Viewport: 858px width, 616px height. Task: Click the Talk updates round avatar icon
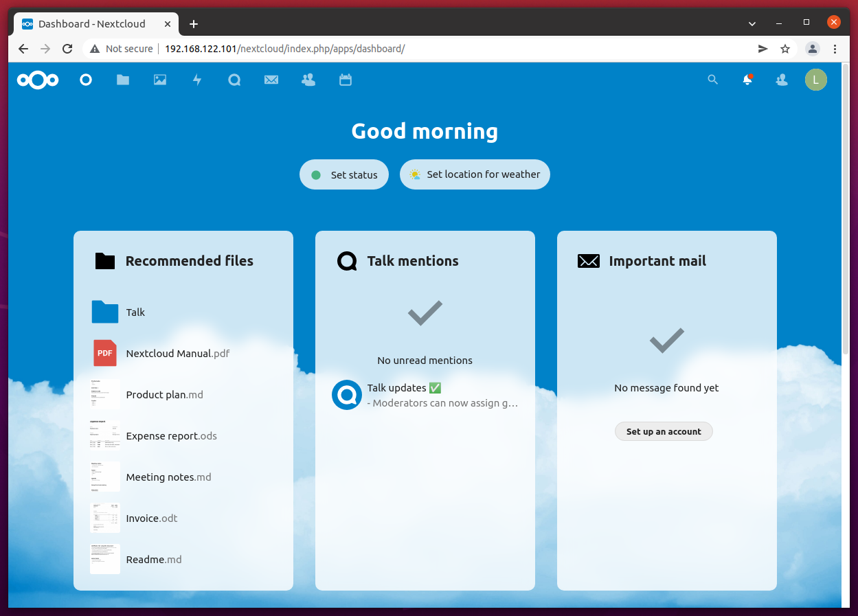tap(347, 395)
